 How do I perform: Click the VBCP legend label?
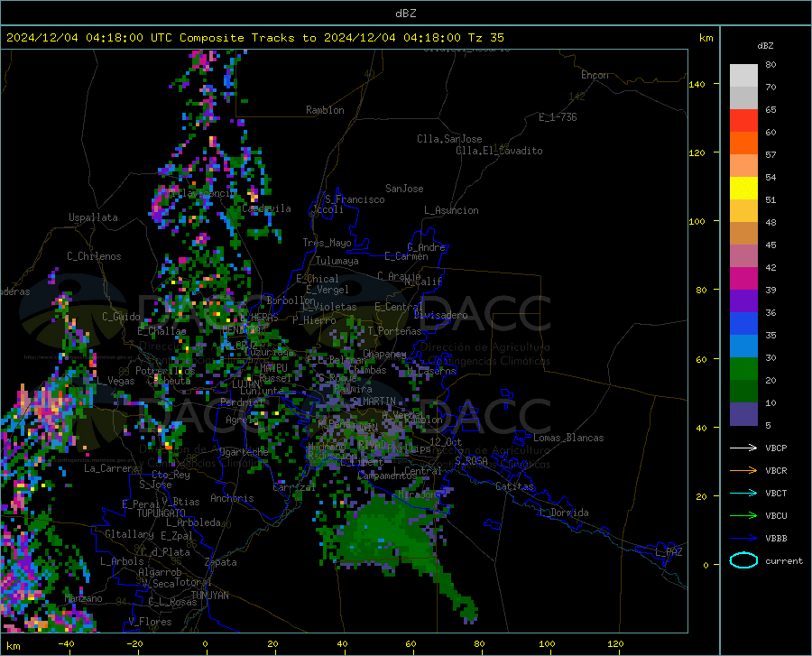776,448
